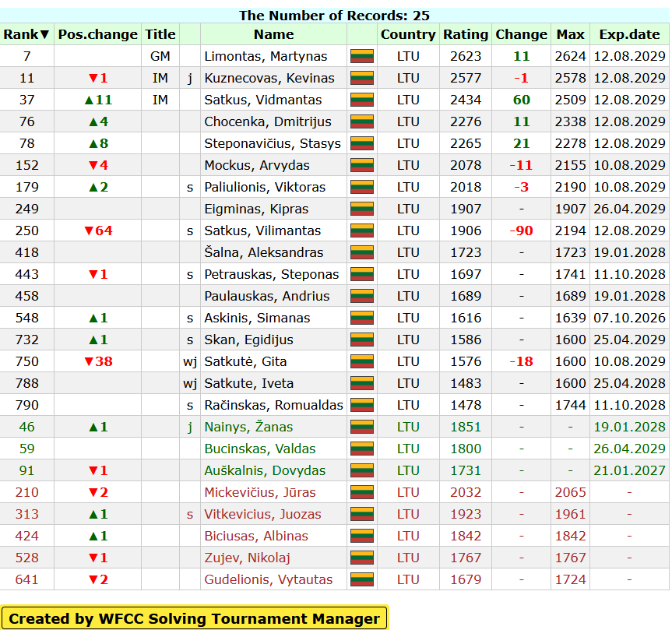Select the red name Vitkevicius, Juozas
Viewport: 672px width, 630px height.
[262, 514]
